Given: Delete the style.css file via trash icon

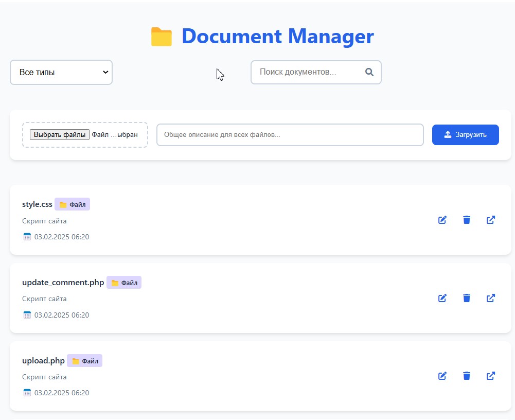Looking at the screenshot, I should [x=467, y=220].
